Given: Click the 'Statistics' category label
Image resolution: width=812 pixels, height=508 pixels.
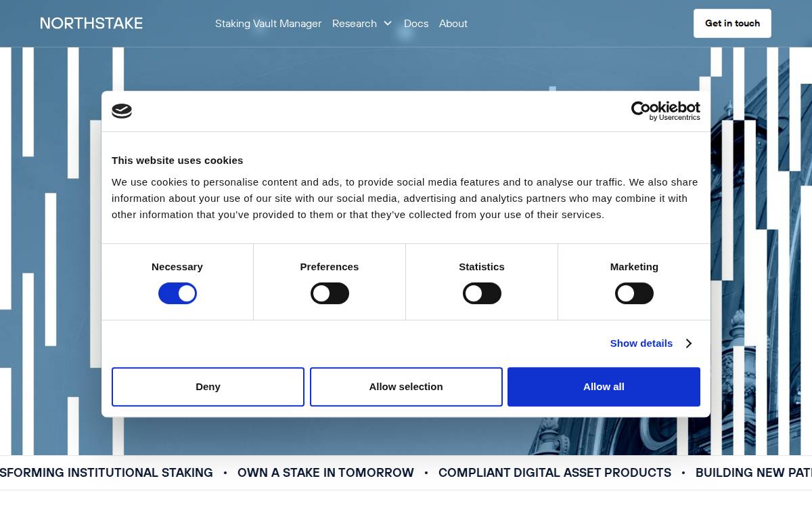Looking at the screenshot, I should point(482,267).
